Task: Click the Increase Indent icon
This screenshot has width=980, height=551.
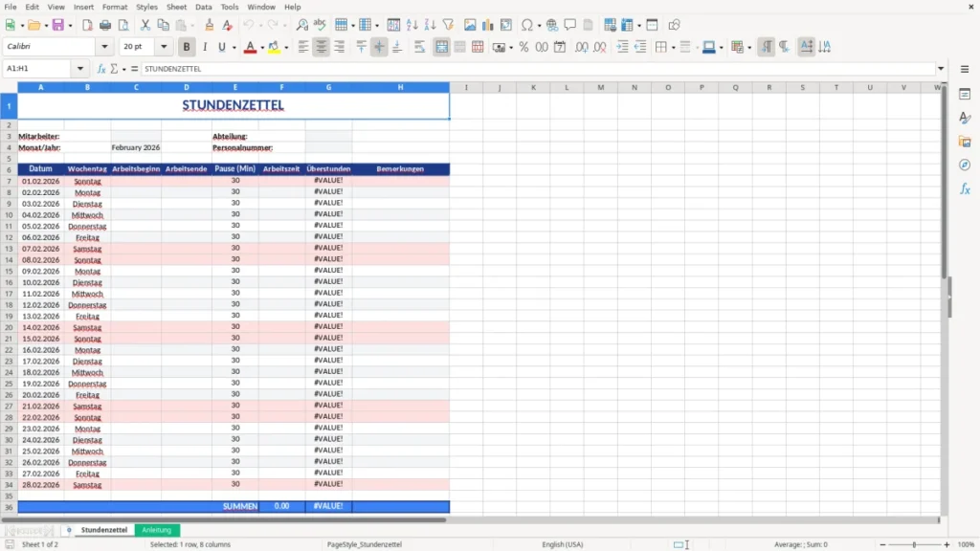Action: point(622,47)
